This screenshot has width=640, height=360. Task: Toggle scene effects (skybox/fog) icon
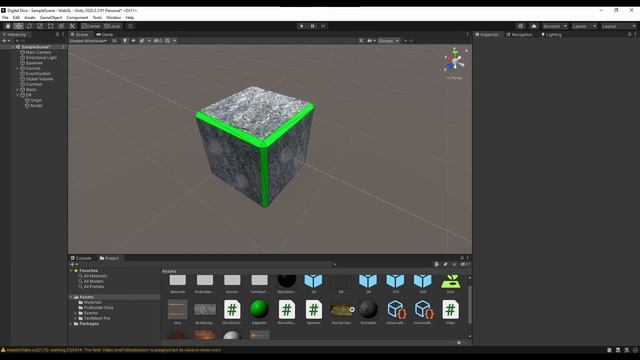[x=142, y=41]
